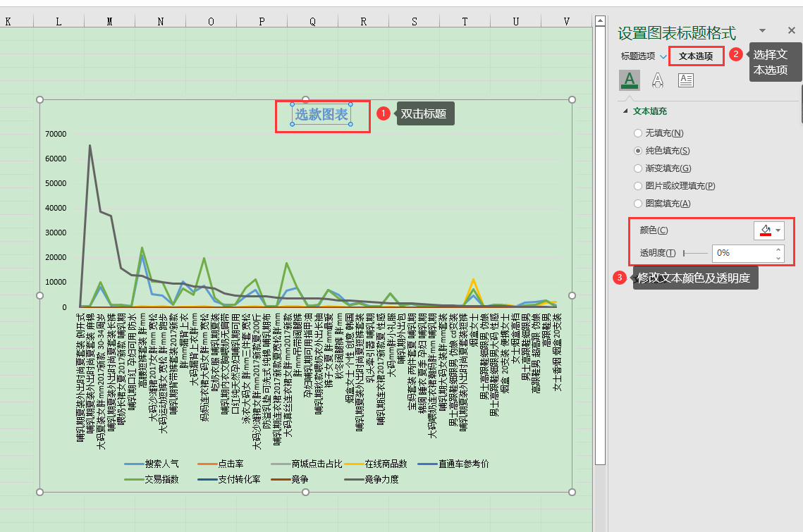Click the transparency slider track
This screenshot has height=532, width=803.
695,253
